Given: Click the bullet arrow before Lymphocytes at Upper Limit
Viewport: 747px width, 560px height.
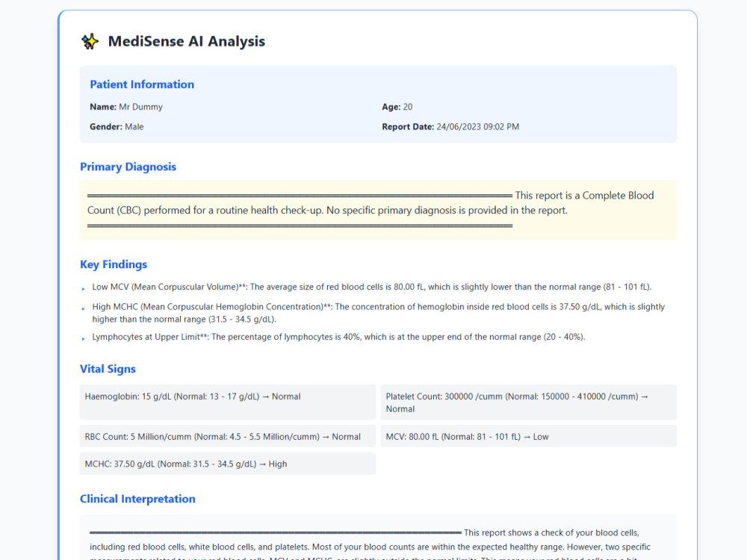Looking at the screenshot, I should click(x=84, y=338).
